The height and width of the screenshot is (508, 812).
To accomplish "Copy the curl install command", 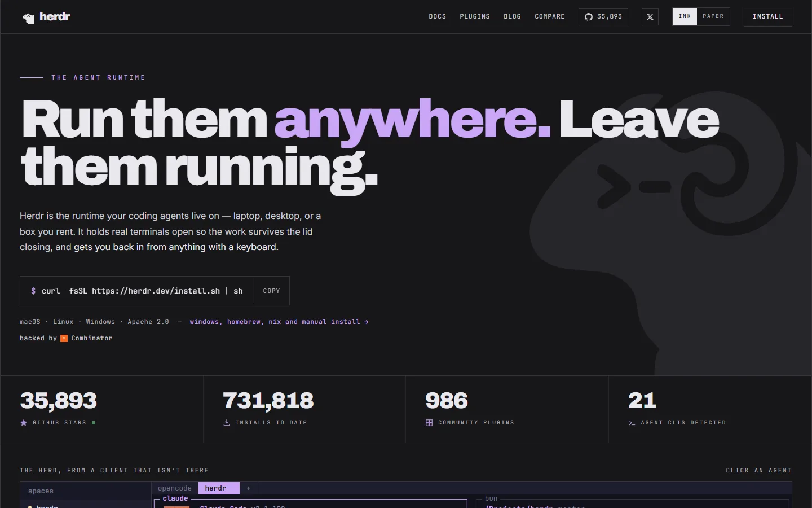I will click(272, 291).
